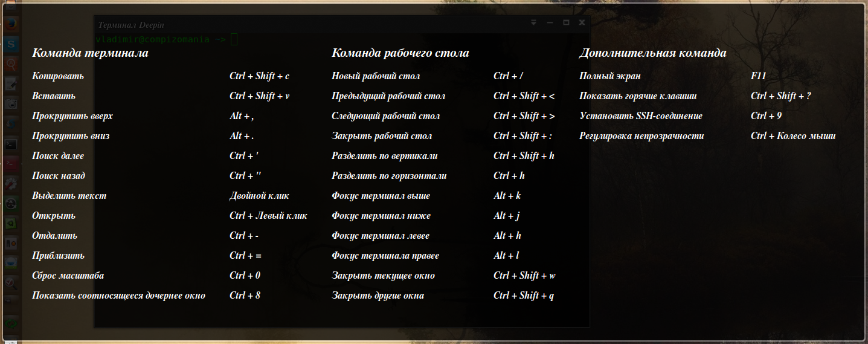Click the 'Ctrl + 8' shortcut

click(245, 296)
